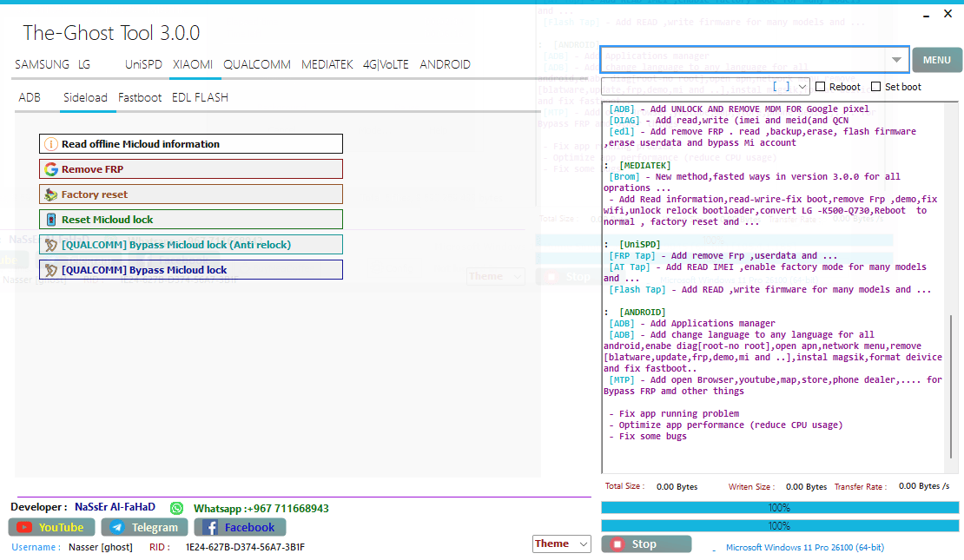Click the Stop button
Viewport: 964px width, 560px height.
(x=646, y=544)
